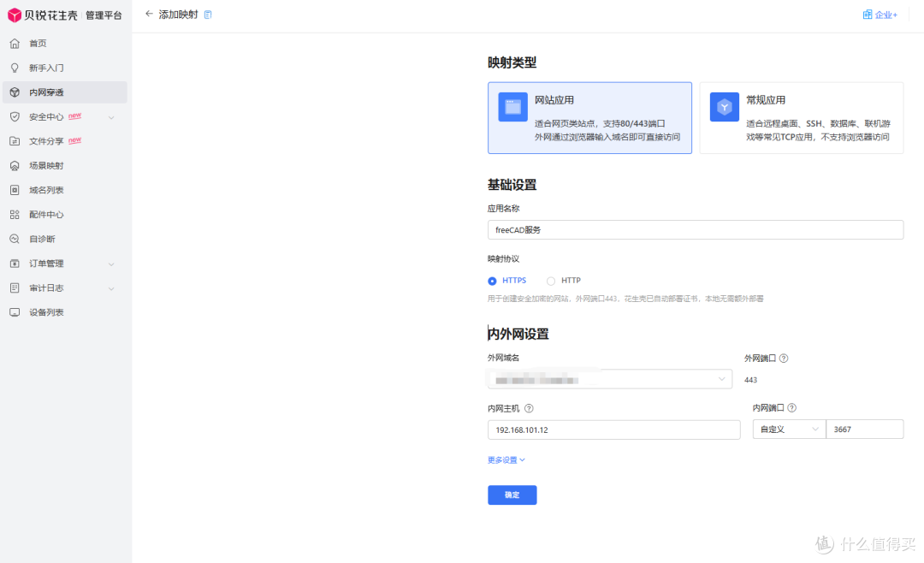924x563 pixels.
Task: Choose the 常规应用 mapping type title
Action: (x=766, y=100)
